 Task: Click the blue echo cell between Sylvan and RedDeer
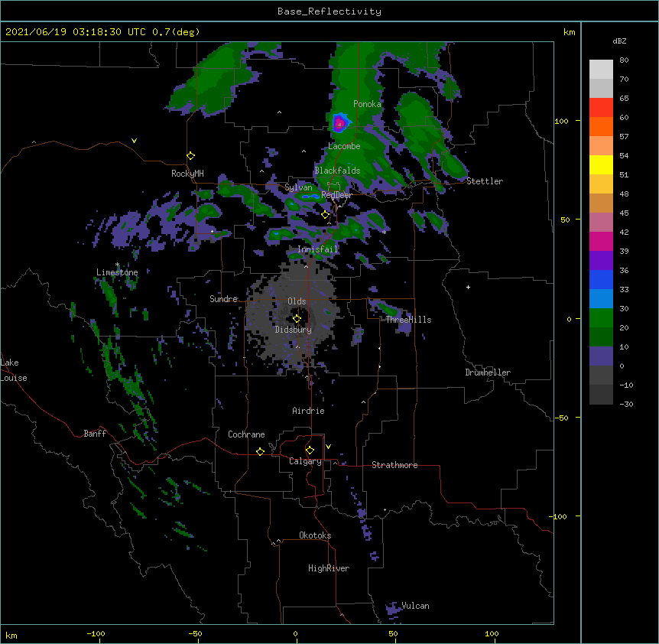click(310, 197)
